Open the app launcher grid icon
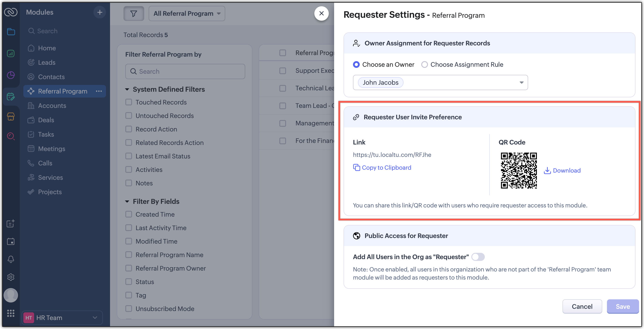 (x=11, y=313)
